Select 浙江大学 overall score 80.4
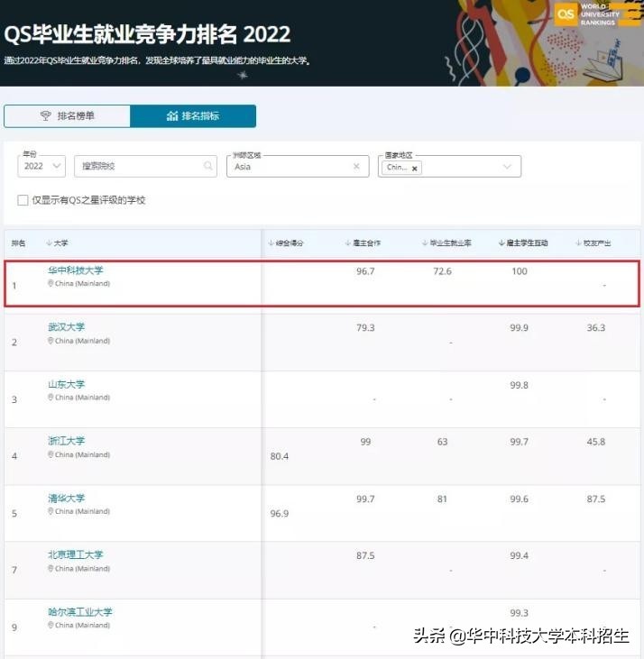 [279, 456]
